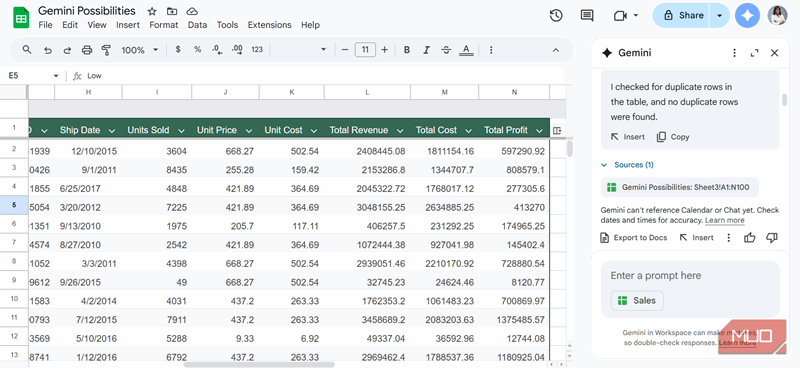Click Export to Docs

pos(634,237)
